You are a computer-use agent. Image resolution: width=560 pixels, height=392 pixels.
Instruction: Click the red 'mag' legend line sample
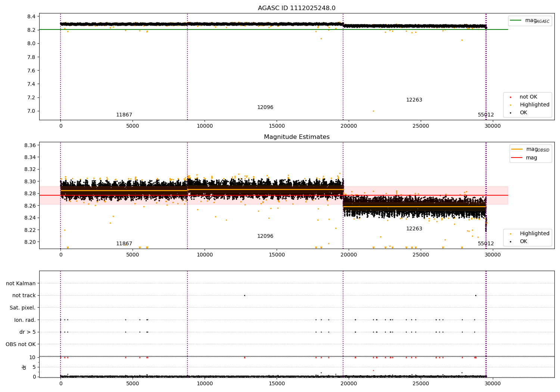tap(517, 158)
